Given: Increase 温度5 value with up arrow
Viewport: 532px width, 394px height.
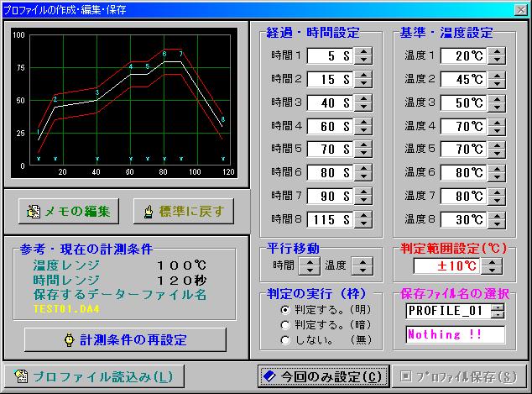Looking at the screenshot, I should [497, 145].
